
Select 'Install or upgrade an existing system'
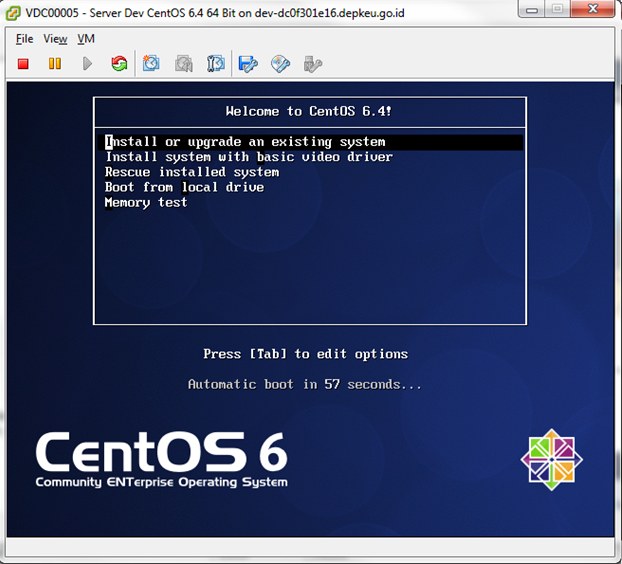[310, 142]
